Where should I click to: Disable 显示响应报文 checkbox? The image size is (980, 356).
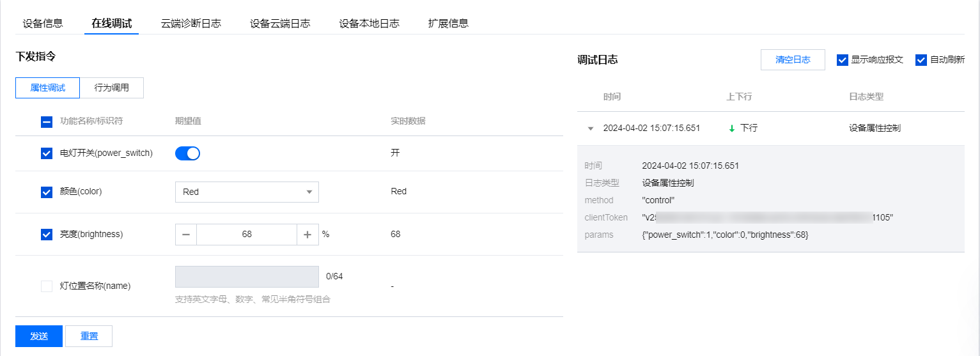click(842, 60)
